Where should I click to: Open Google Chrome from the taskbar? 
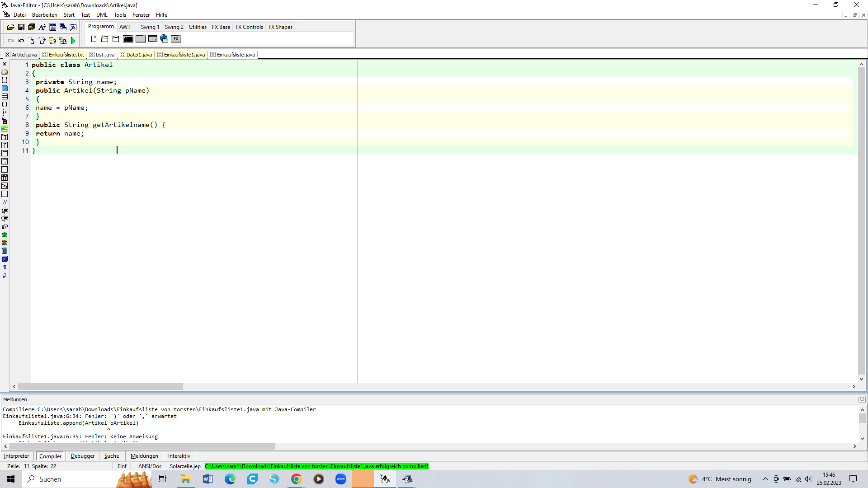point(296,479)
